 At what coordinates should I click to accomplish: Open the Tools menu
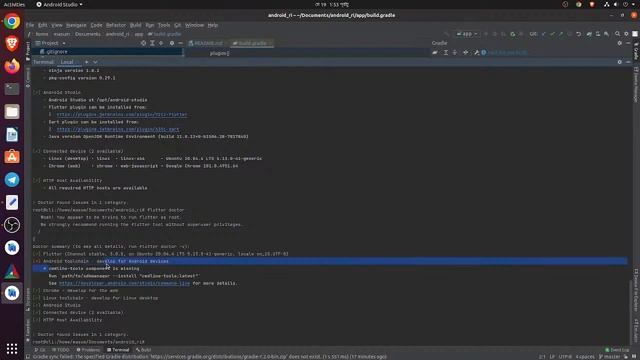point(164,25)
